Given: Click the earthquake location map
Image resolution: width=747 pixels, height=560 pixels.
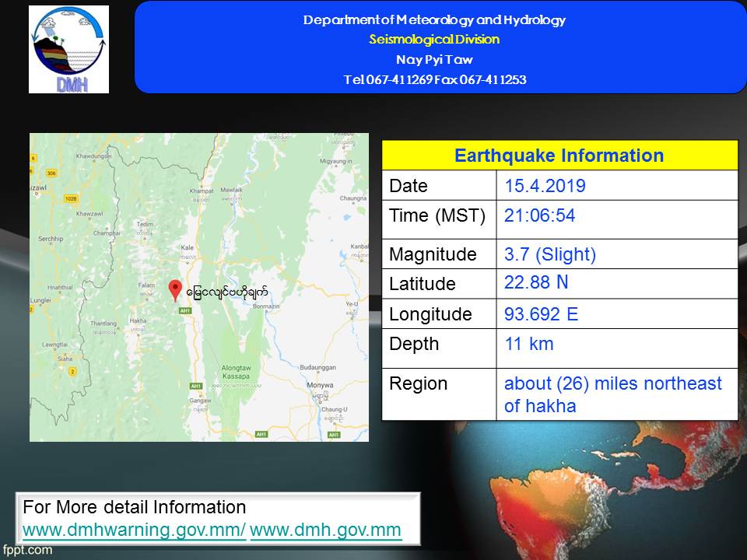Looking at the screenshot, I should (199, 287).
